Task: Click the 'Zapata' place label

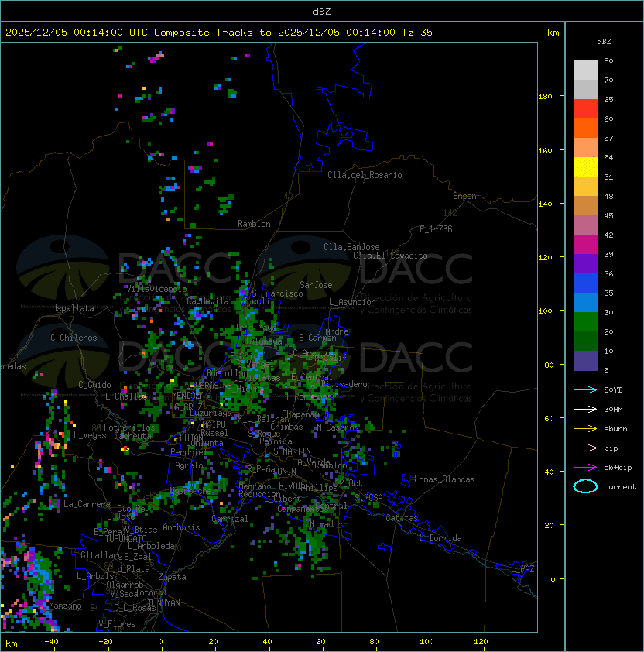Action: (172, 577)
